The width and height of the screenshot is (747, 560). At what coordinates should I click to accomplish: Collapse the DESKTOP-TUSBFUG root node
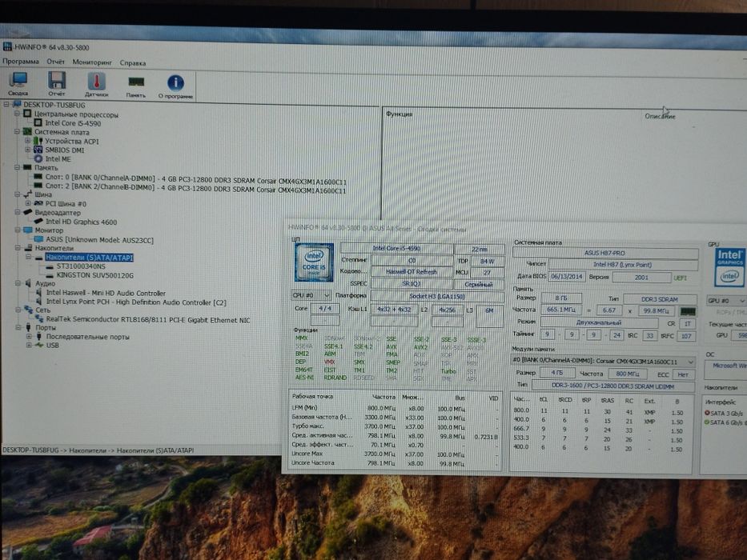point(6,104)
